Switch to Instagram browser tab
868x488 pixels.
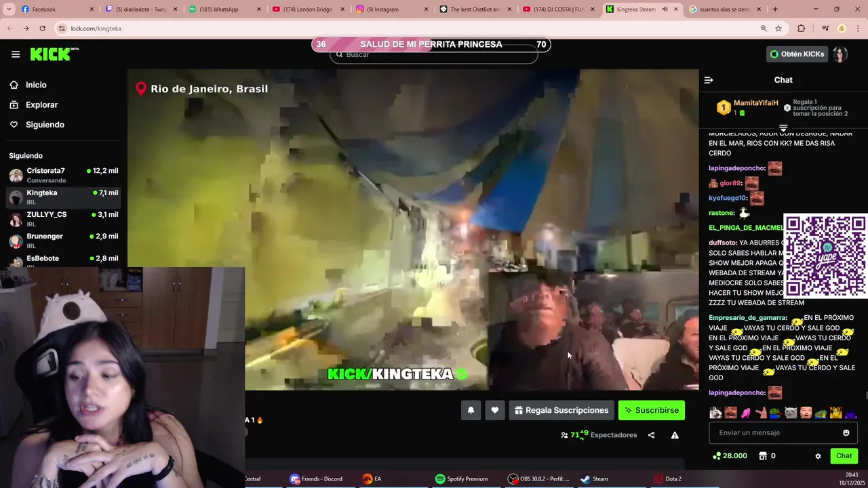point(391,9)
